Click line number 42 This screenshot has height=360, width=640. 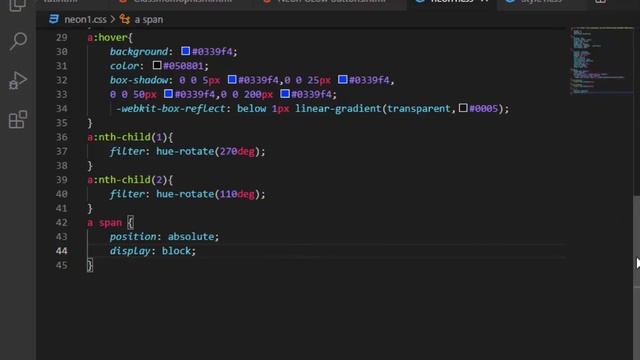click(x=62, y=222)
